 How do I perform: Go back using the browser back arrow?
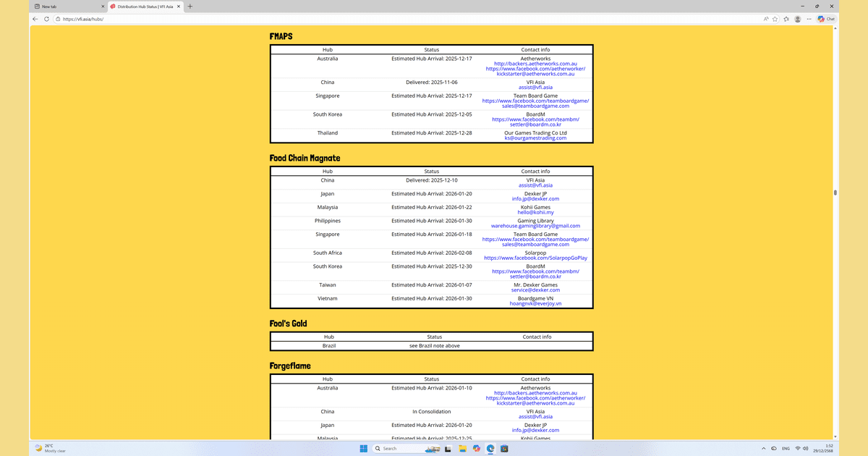click(x=35, y=19)
